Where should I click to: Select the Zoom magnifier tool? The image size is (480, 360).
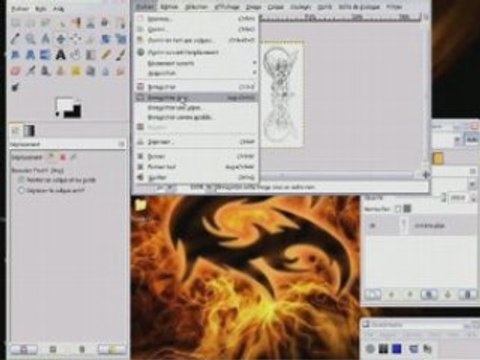(31, 39)
